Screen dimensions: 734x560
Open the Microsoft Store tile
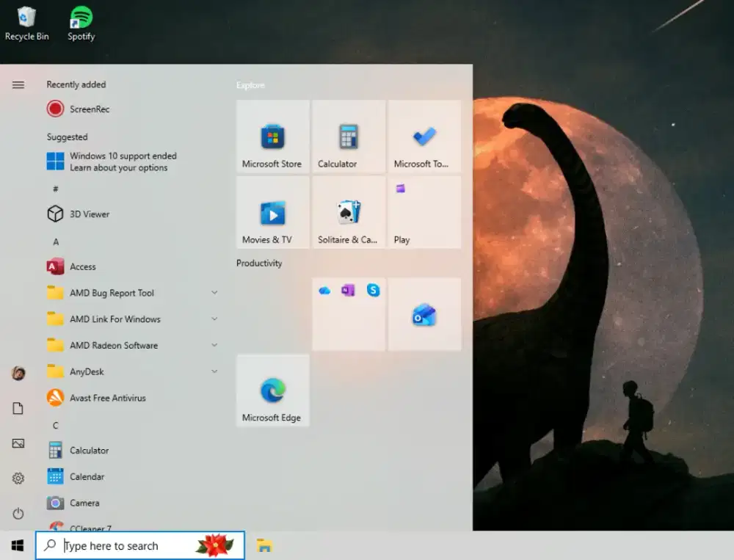[272, 137]
